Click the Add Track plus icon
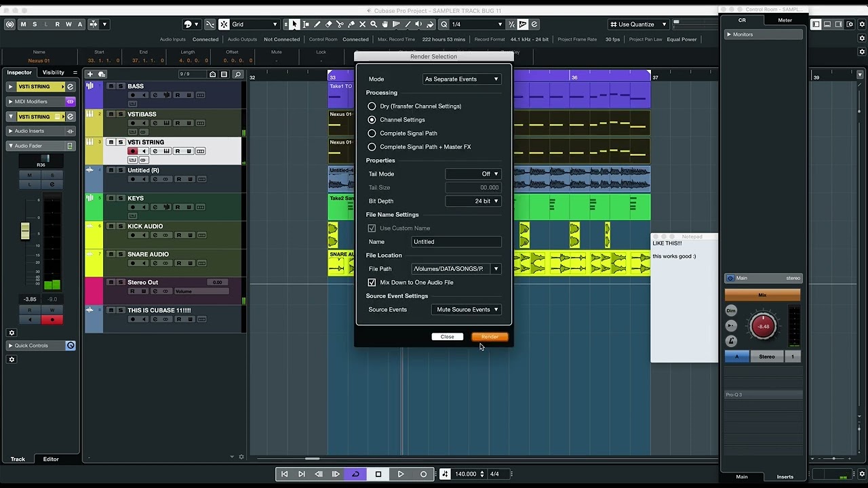 point(90,74)
